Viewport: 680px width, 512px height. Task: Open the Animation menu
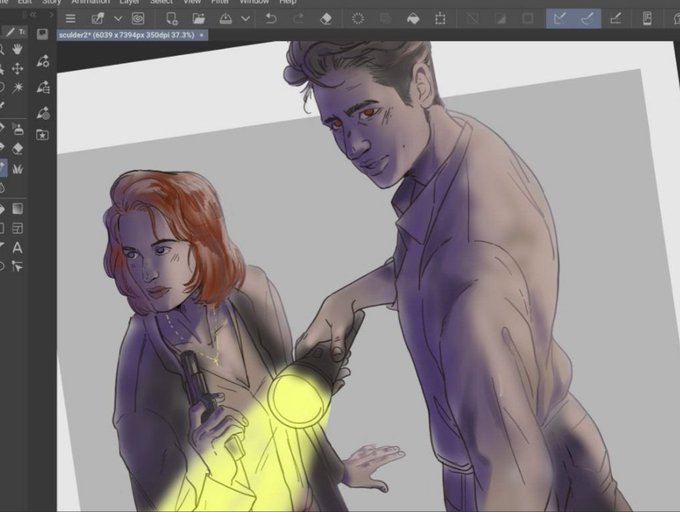(91, 2)
